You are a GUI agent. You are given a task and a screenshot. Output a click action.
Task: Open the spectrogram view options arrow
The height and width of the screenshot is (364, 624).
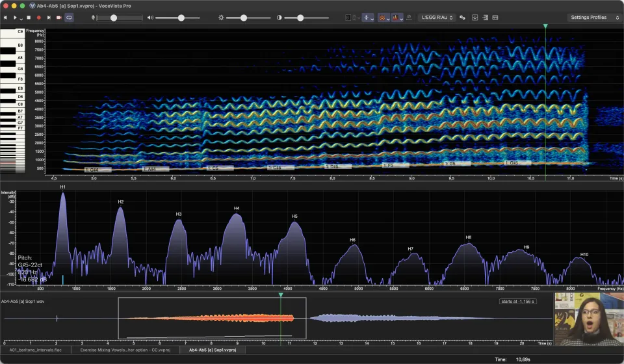(x=388, y=19)
